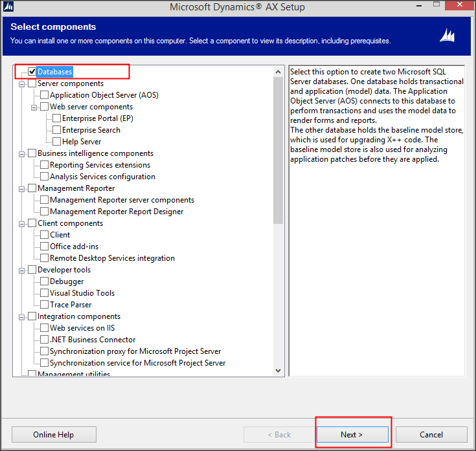Cancel the setup wizard
The width and height of the screenshot is (476, 451).
point(431,435)
